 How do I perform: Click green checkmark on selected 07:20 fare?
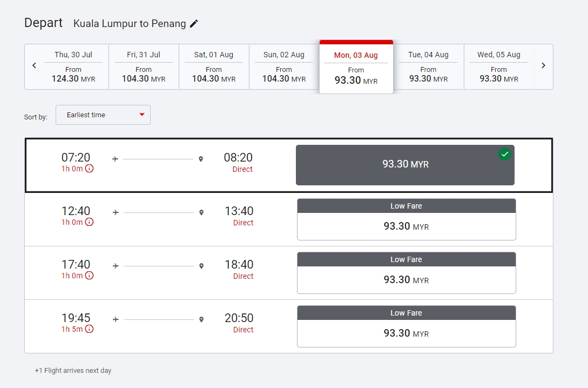504,155
